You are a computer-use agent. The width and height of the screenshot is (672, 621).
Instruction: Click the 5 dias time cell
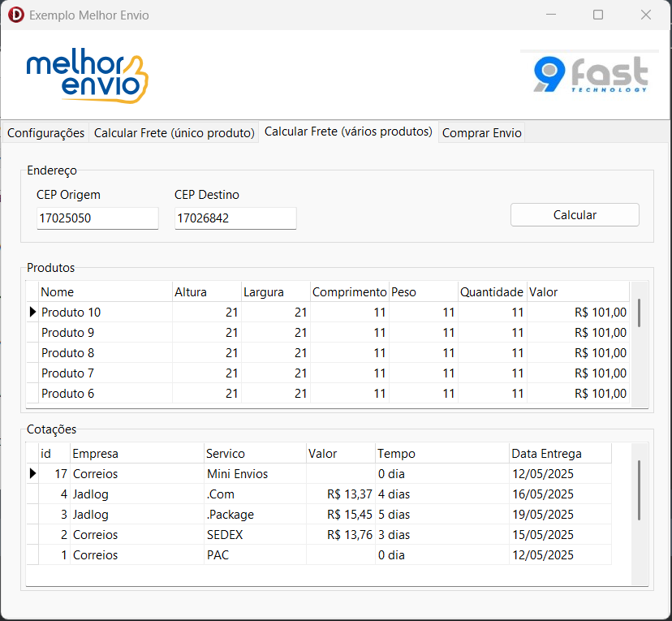pos(442,515)
